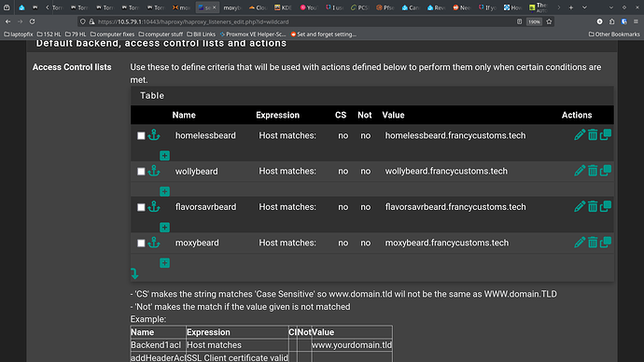Click the value wollybeard.francycustoms.tech
The height and width of the screenshot is (362, 644).
click(446, 171)
